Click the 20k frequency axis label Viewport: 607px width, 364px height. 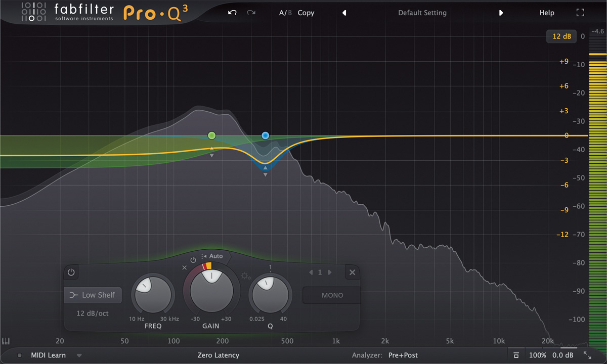pos(547,341)
